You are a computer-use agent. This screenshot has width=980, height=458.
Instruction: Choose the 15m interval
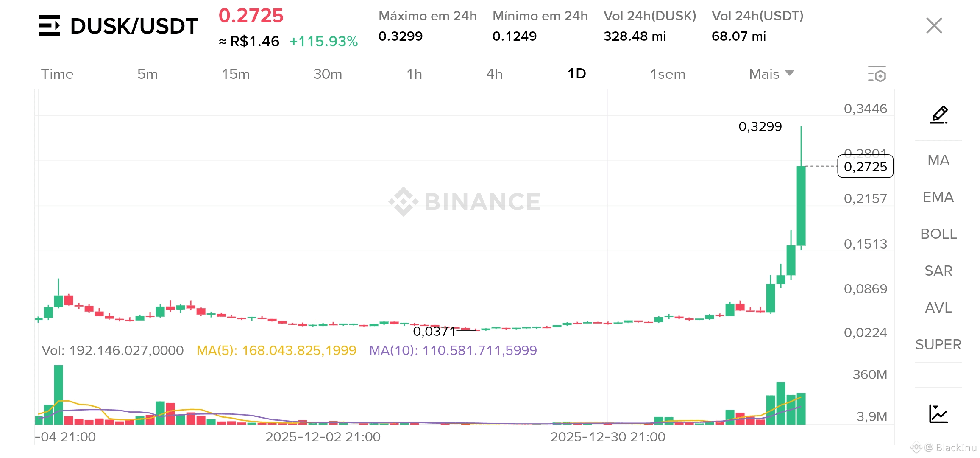[x=236, y=74]
